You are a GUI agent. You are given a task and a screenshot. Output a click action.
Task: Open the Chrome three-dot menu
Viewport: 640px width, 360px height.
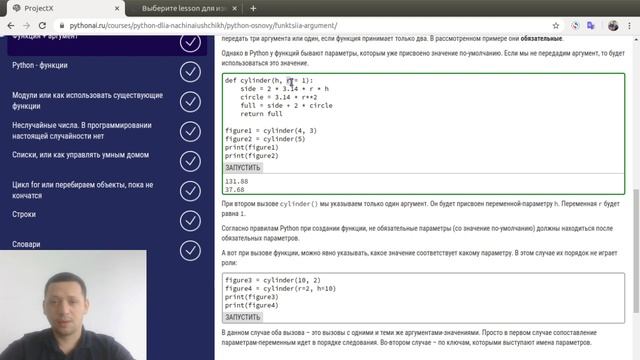(x=629, y=25)
